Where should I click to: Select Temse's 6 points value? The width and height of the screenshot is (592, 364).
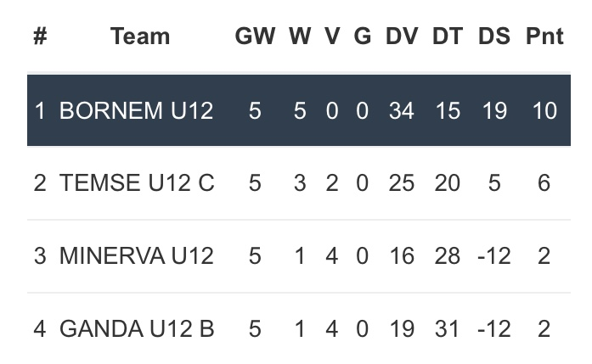coord(544,183)
